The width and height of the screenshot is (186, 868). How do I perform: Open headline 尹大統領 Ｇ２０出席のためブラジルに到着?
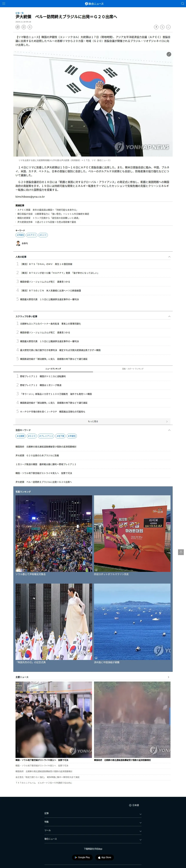point(37,455)
